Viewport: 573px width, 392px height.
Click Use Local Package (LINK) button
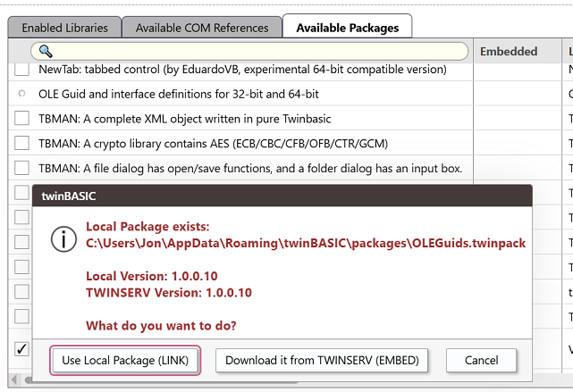click(x=125, y=360)
